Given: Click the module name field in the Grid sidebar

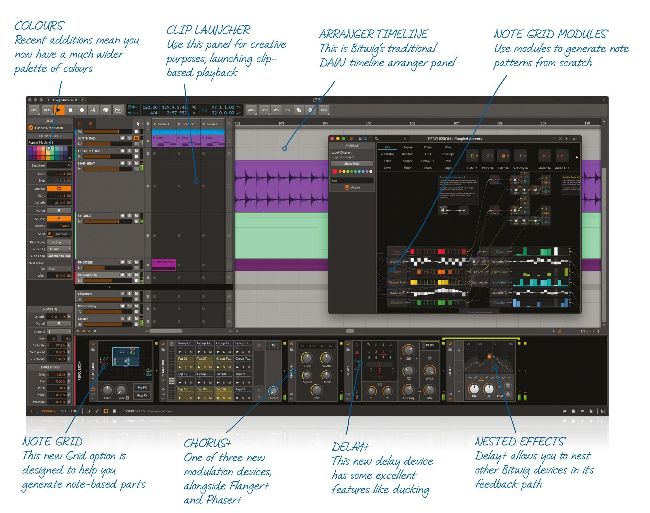Looking at the screenshot, I should click(x=352, y=181).
